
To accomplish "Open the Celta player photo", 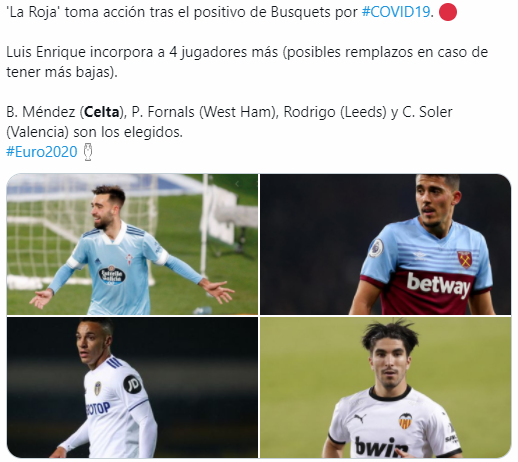I will [x=132, y=244].
